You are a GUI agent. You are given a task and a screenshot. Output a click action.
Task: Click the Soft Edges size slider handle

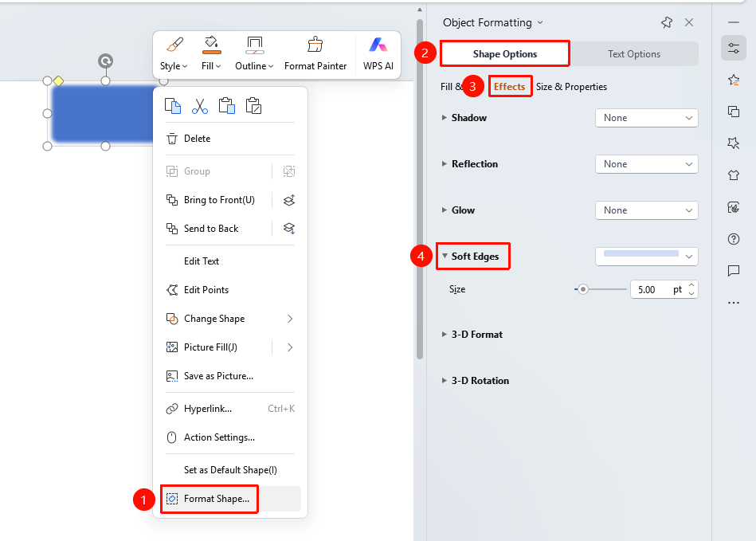click(583, 289)
